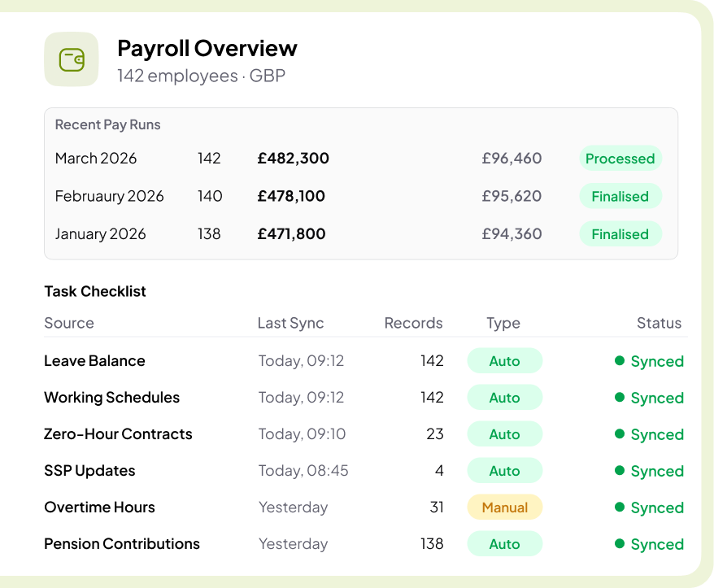Sort by the Source column header
Screen dimensions: 714x588
pyautogui.click(x=69, y=323)
